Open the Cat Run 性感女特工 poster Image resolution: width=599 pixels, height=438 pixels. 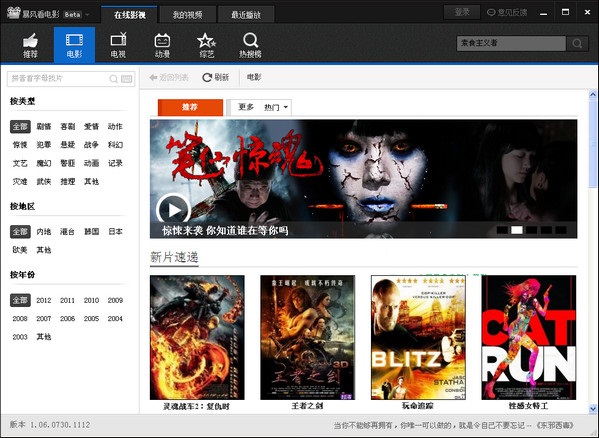click(529, 337)
